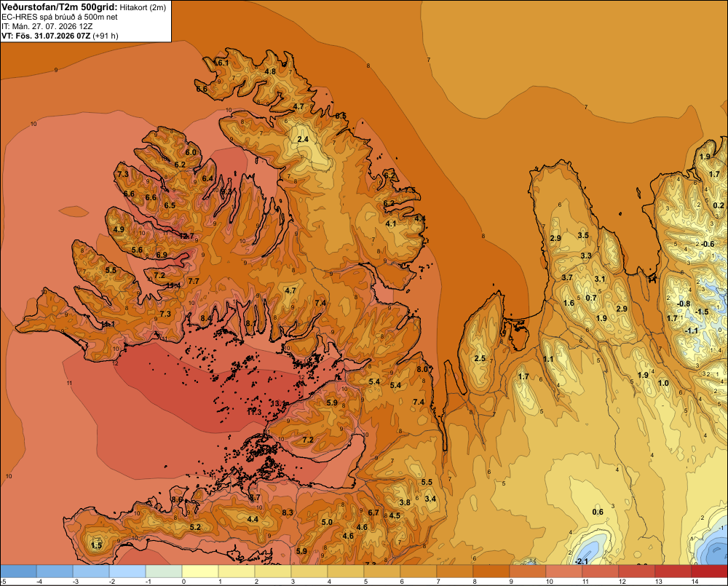This screenshot has width=728, height=586.
Task: Click the 5.2 temperature value
Action: pos(195,527)
